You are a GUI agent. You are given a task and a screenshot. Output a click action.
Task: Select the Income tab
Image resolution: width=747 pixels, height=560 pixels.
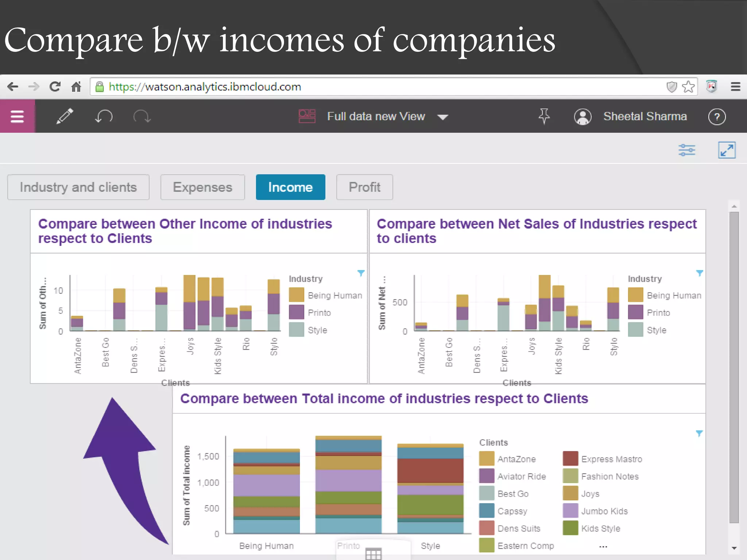point(290,187)
